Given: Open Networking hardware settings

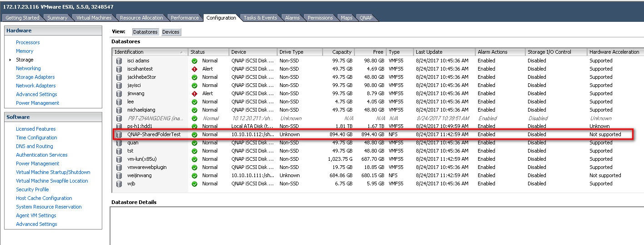Looking at the screenshot, I should tap(28, 68).
